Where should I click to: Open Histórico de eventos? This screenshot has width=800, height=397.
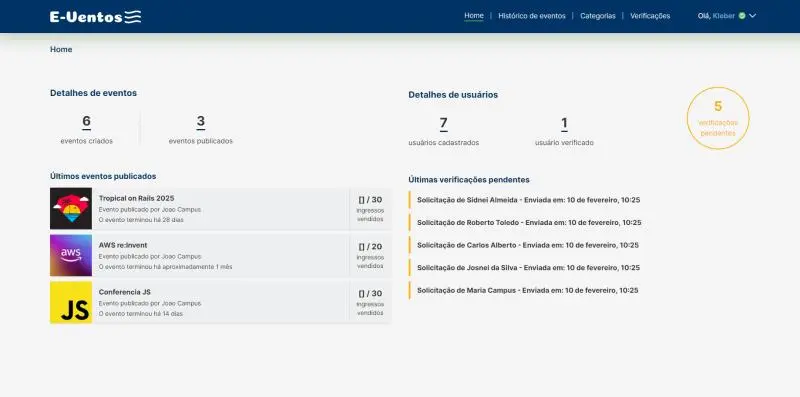(x=532, y=16)
